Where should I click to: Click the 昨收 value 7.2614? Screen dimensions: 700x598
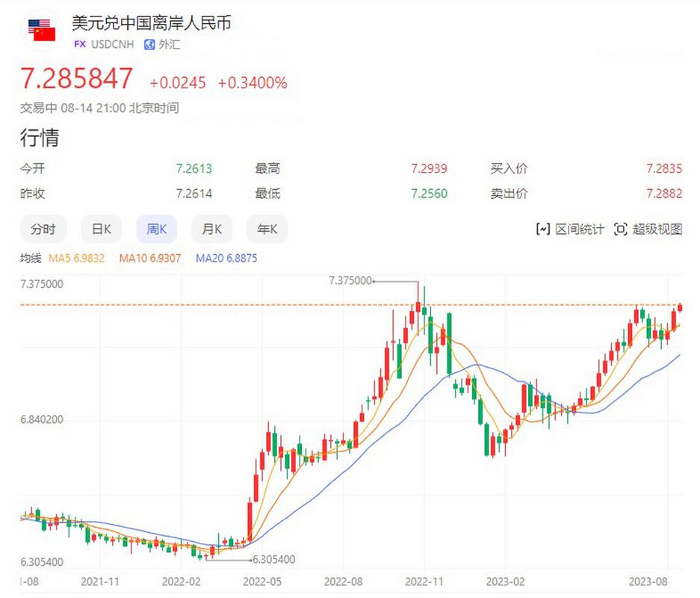click(x=193, y=194)
